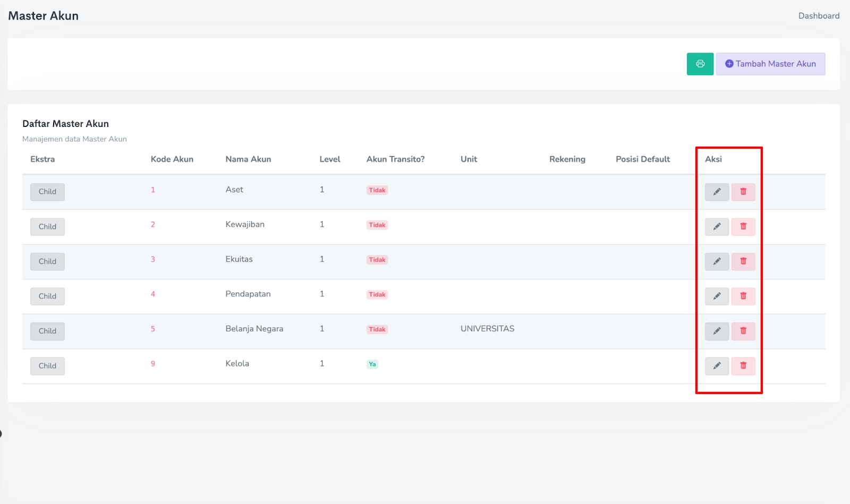Click pencil icon for Belanja Negara
850x504 pixels.
(x=717, y=331)
